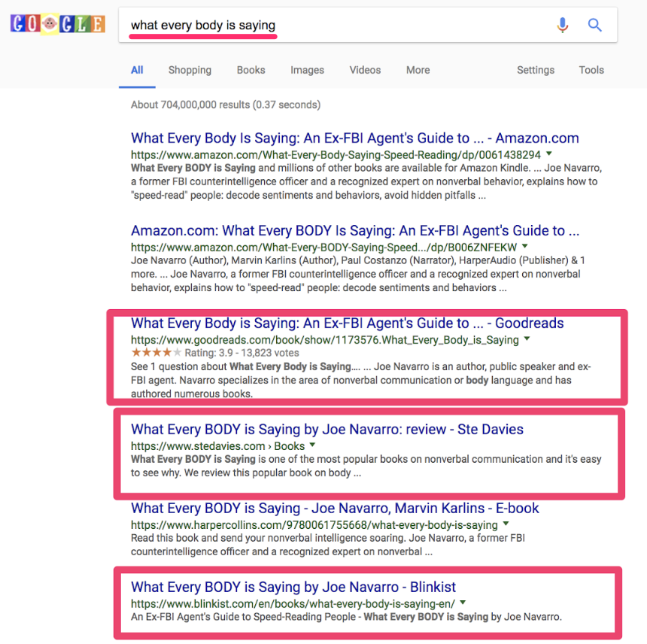Open search Tools options
The width and height of the screenshot is (647, 644).
coord(591,70)
